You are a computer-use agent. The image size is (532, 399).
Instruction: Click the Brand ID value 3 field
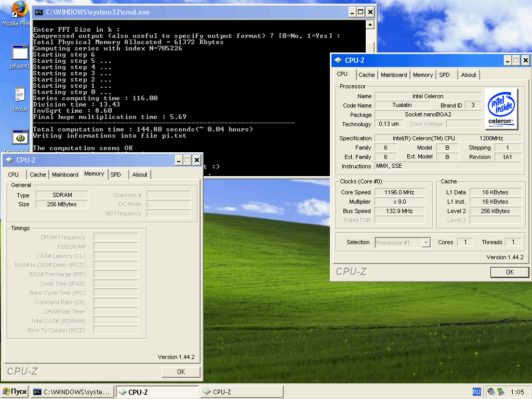pyautogui.click(x=473, y=105)
